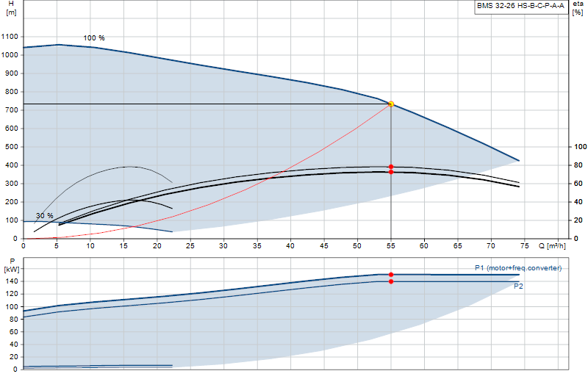Click the '100 %' speed curve label
This screenshot has width=588, height=382.
tap(94, 38)
